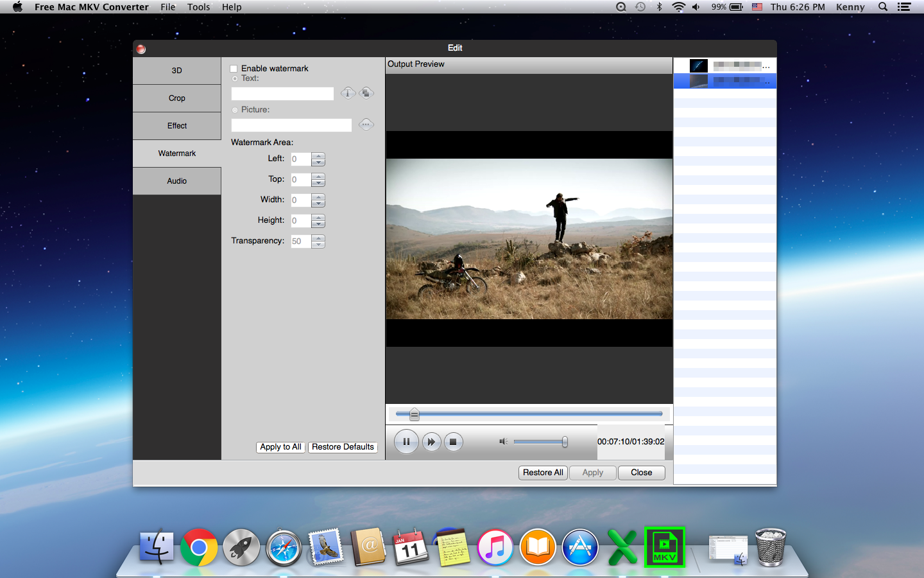Click the Transparency value field

coord(300,241)
